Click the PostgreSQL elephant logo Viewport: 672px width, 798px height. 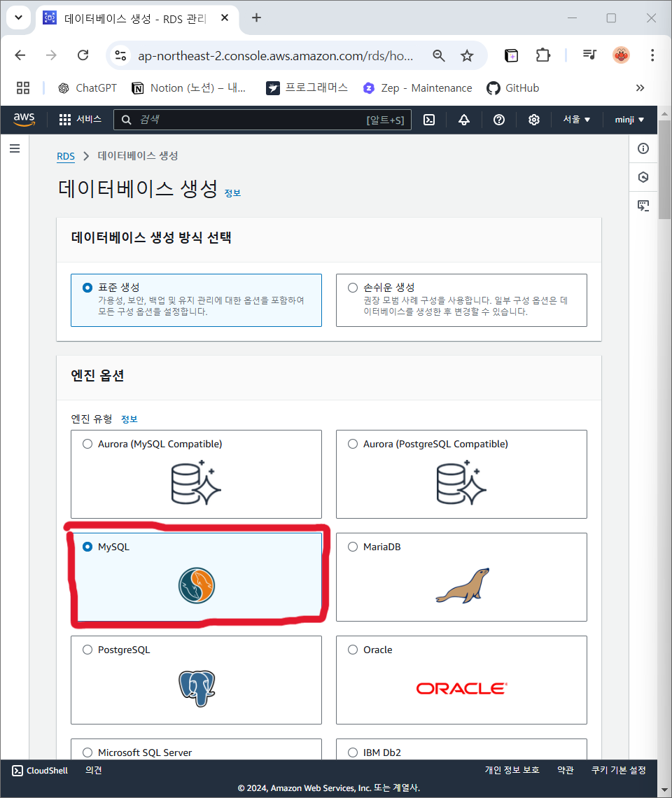coord(197,688)
